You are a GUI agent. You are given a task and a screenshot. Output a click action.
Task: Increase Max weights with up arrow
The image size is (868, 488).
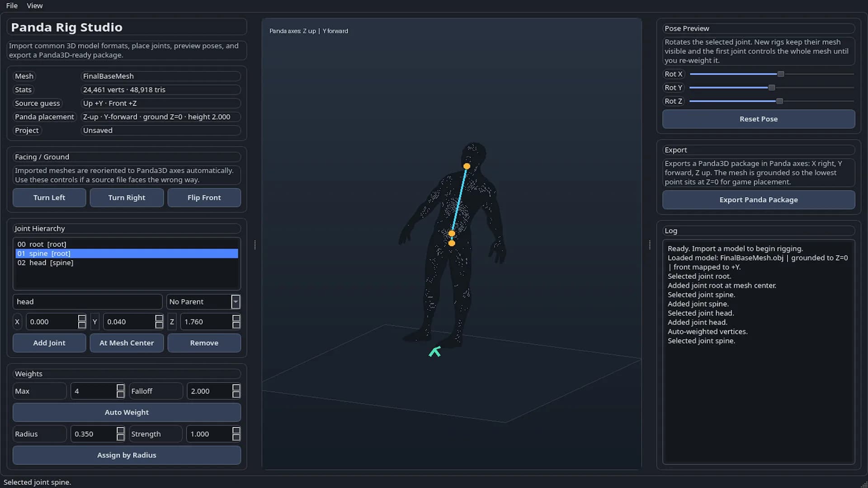coord(120,388)
